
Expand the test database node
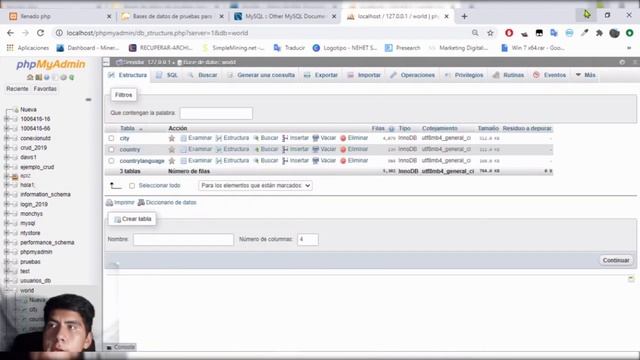[6, 271]
